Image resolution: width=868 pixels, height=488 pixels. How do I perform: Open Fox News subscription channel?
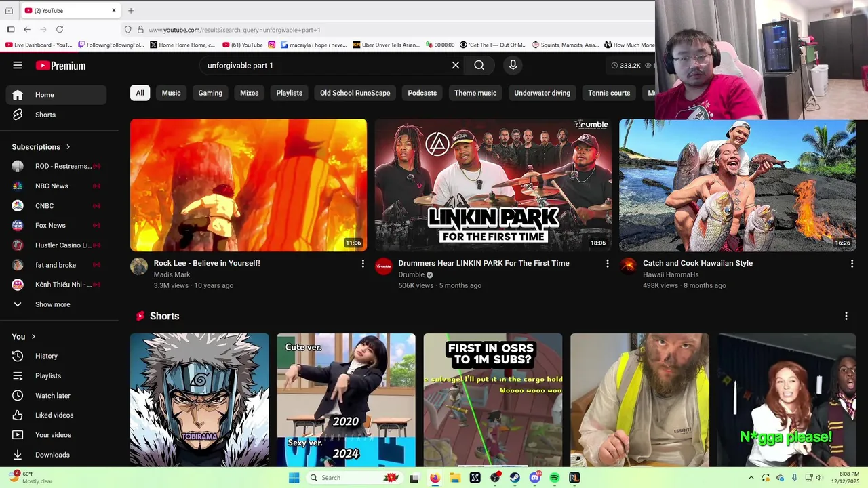[56, 226]
